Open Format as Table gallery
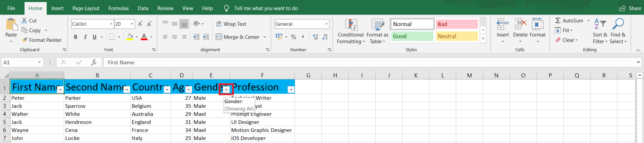The image size is (644, 143). (x=377, y=31)
